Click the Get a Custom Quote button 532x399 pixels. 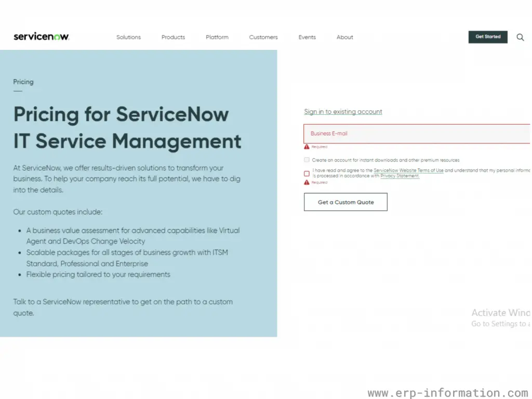(x=345, y=202)
